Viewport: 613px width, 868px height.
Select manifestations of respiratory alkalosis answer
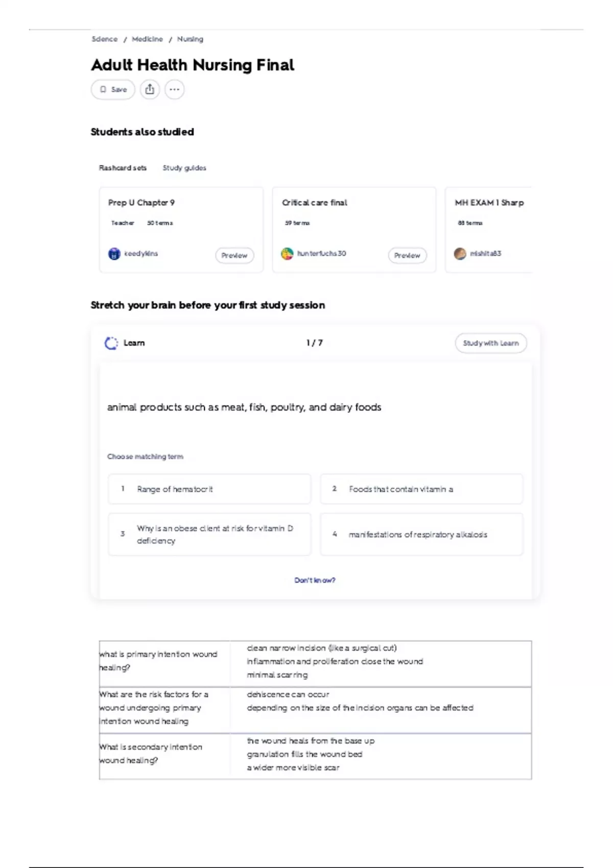click(421, 534)
